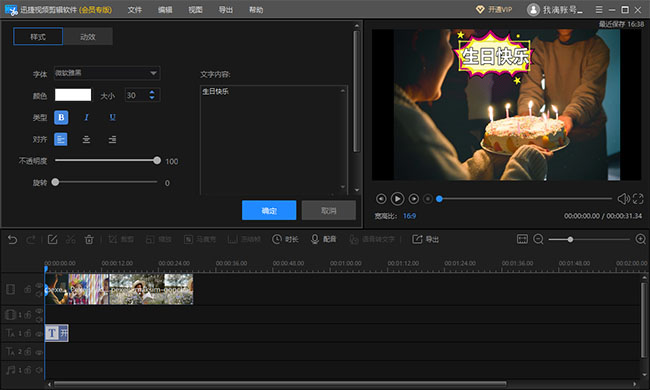Toggle italic text style
Viewport: 650px width, 390px height.
coord(86,117)
